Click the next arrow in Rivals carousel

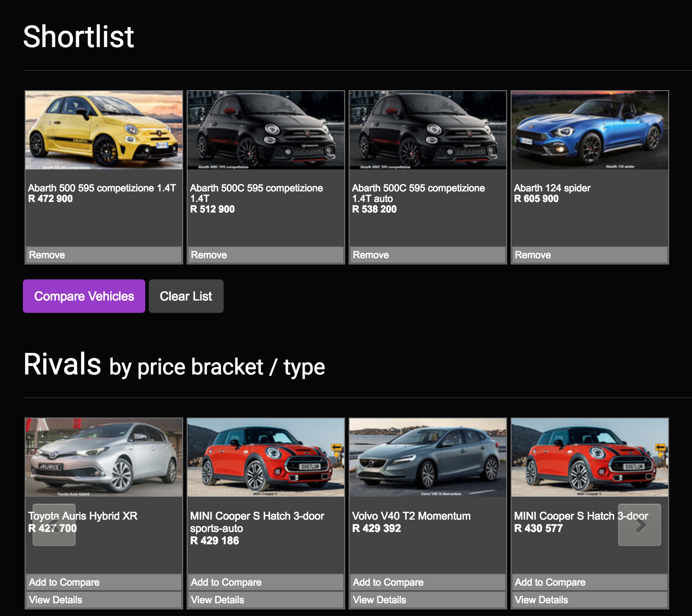click(639, 525)
